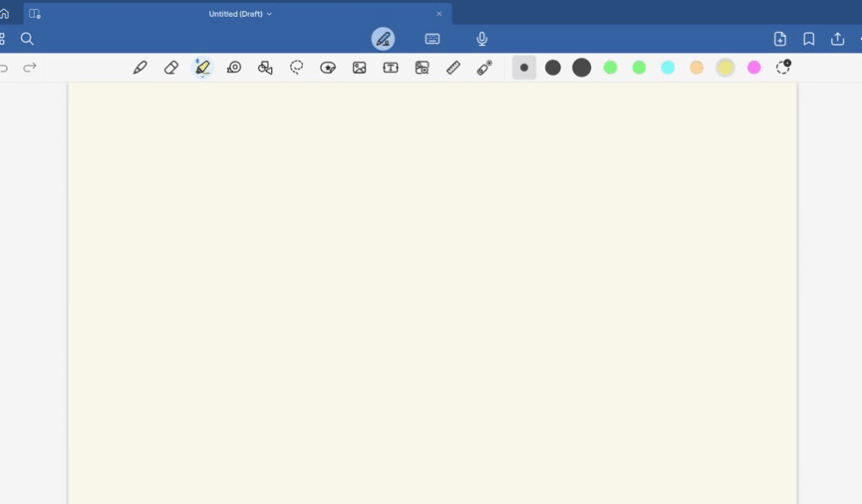Click on the blank notebook page
The image size is (862, 504).
click(x=432, y=293)
